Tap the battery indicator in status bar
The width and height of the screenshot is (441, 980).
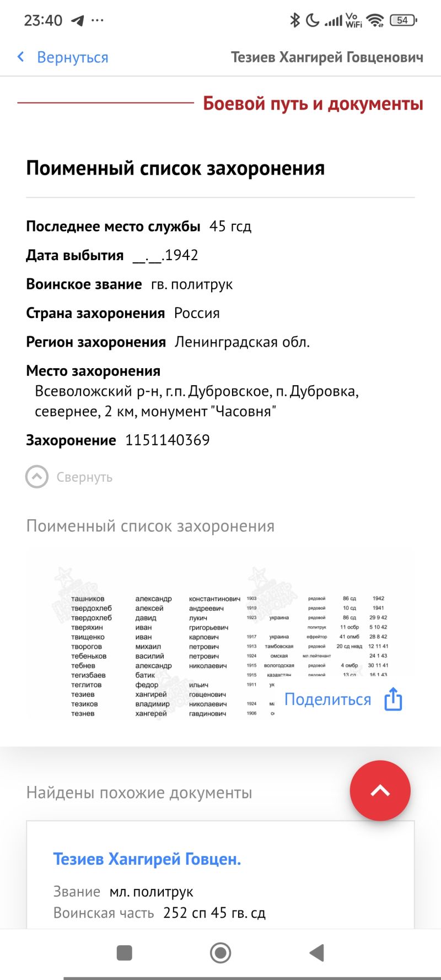coord(404,20)
